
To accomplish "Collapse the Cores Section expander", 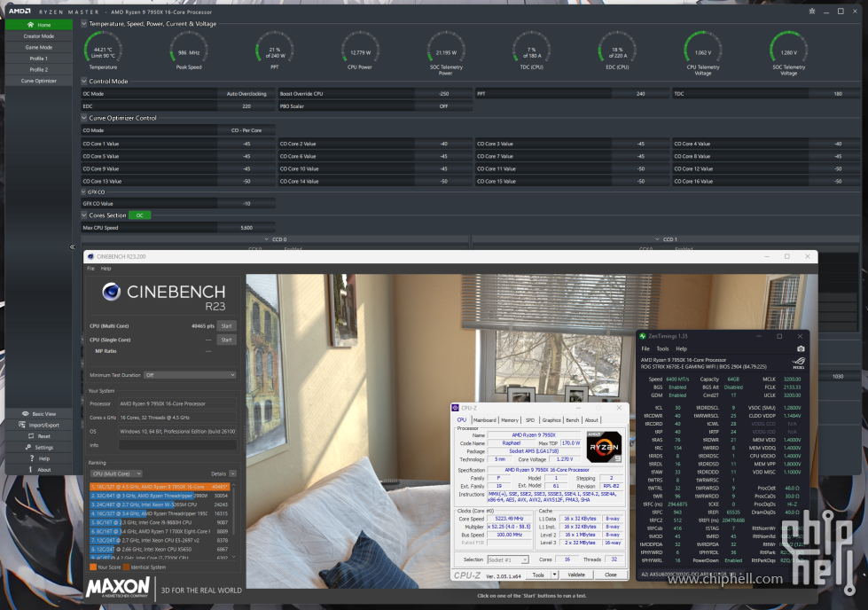I will 84,215.
